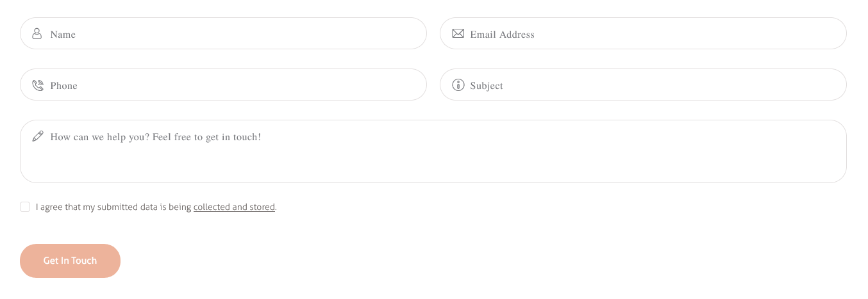Click the "Get In Touch" button label

tap(70, 261)
